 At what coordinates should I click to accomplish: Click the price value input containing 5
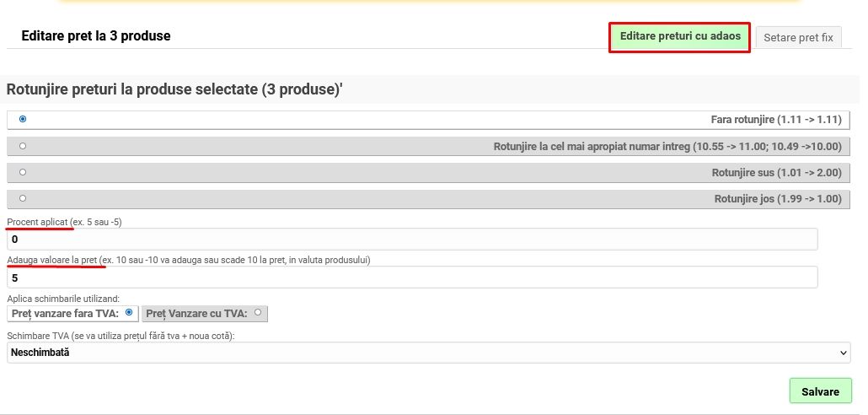point(412,278)
